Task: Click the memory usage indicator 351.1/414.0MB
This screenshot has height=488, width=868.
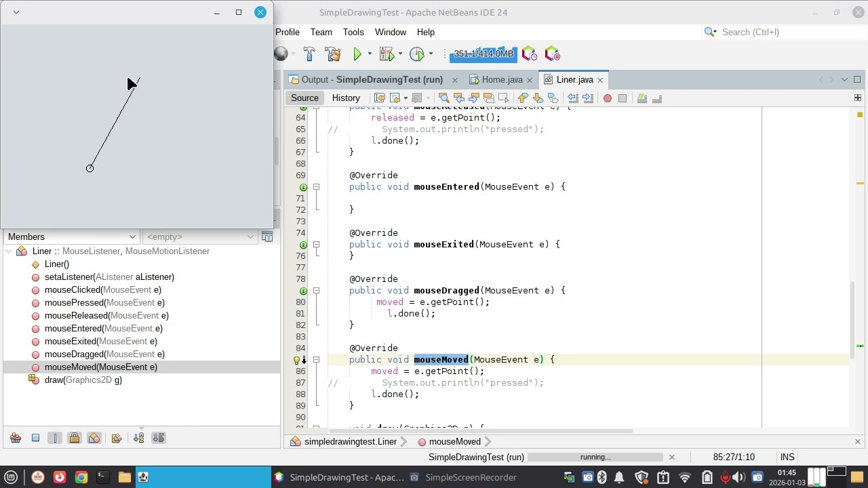Action: pos(484,54)
